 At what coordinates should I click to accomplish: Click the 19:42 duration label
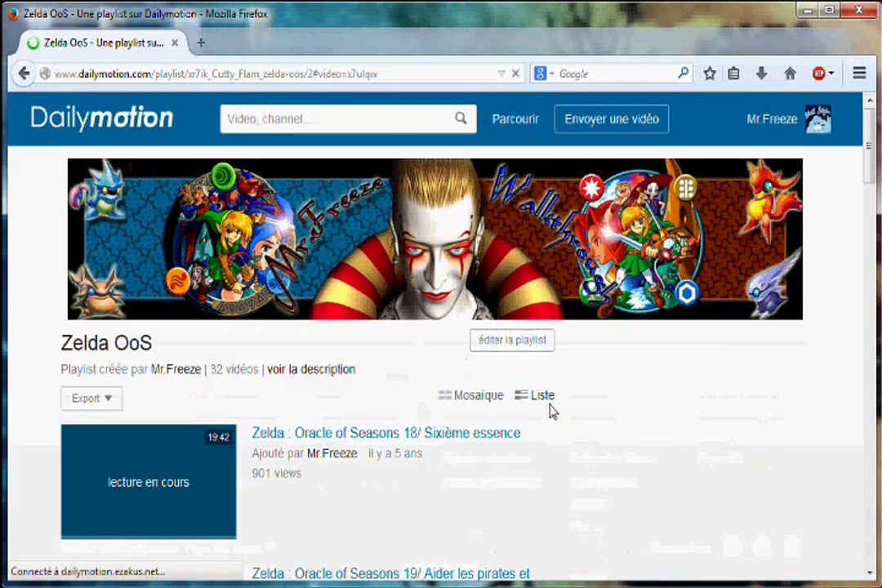219,437
